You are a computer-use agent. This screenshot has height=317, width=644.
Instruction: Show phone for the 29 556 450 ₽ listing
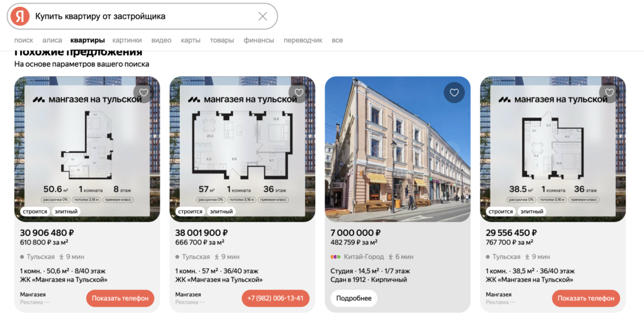[586, 298]
